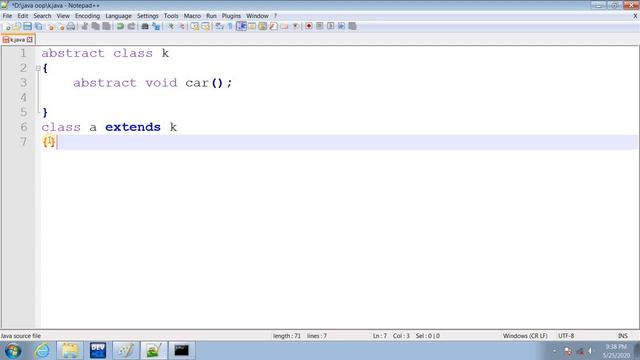Click the text car on line 3

pyautogui.click(x=197, y=83)
